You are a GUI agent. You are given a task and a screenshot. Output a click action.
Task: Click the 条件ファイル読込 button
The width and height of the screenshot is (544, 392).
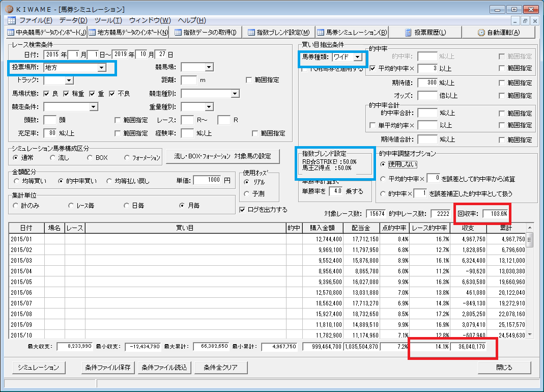[164, 368]
